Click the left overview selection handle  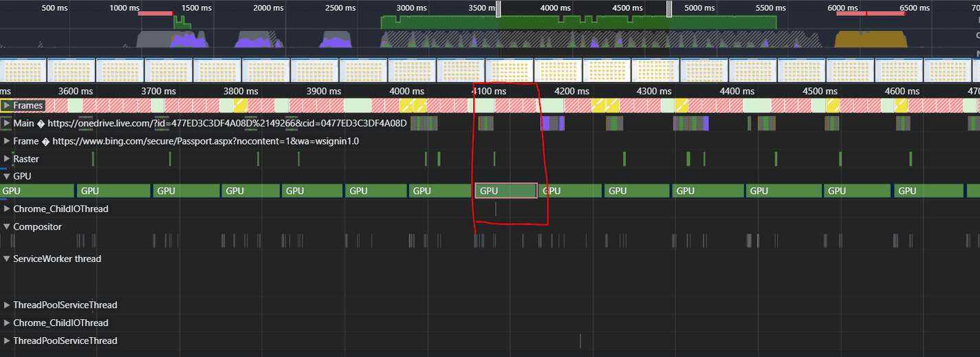[499, 8]
